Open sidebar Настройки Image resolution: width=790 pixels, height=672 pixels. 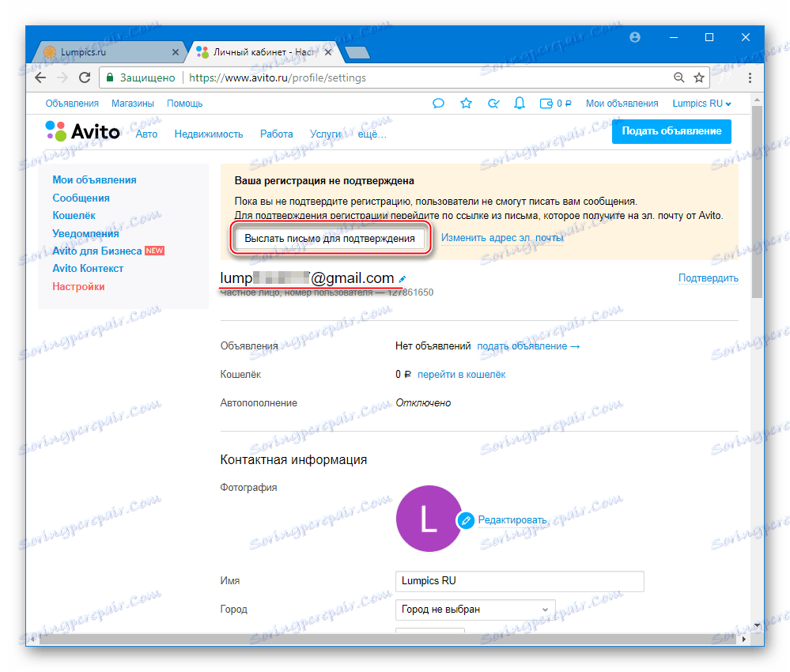pos(78,287)
